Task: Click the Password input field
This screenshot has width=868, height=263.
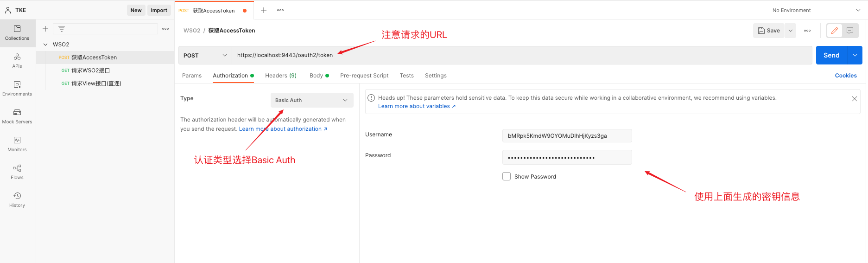Action: [x=567, y=157]
